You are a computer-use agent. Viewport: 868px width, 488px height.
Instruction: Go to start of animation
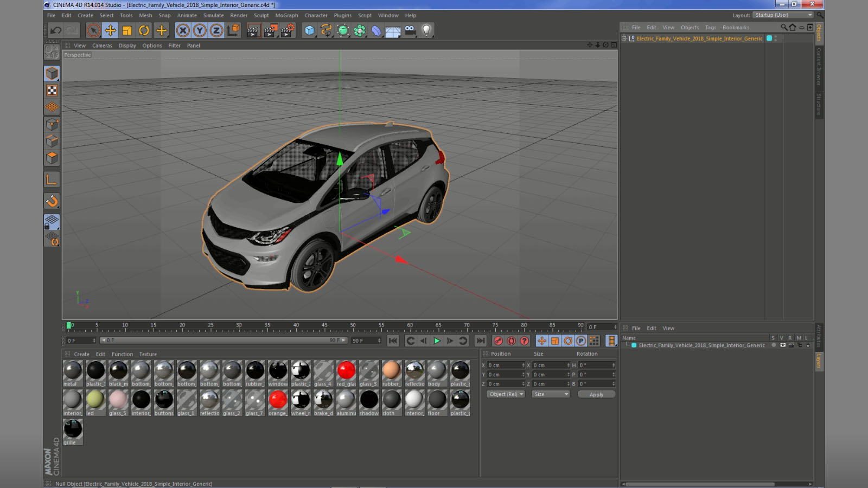tap(393, 341)
